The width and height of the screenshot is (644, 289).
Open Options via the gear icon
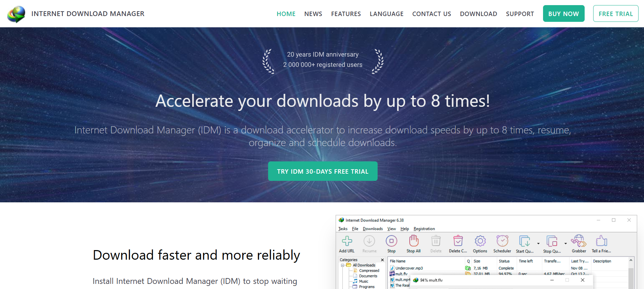pos(480,241)
